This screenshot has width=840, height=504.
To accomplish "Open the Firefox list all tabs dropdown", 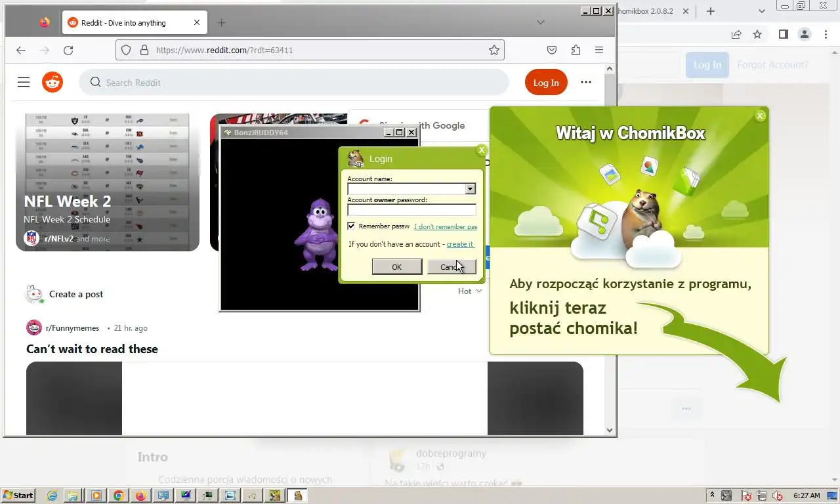I will (x=541, y=22).
